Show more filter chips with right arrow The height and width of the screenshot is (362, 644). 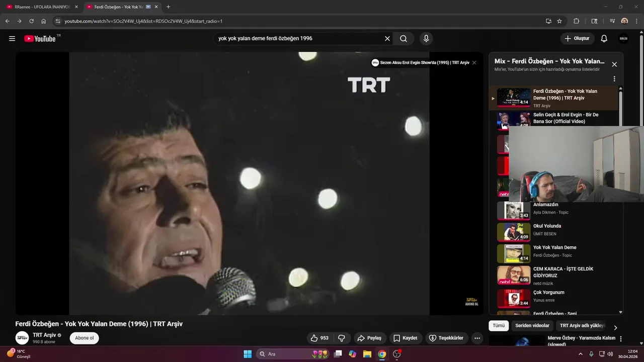615,327
